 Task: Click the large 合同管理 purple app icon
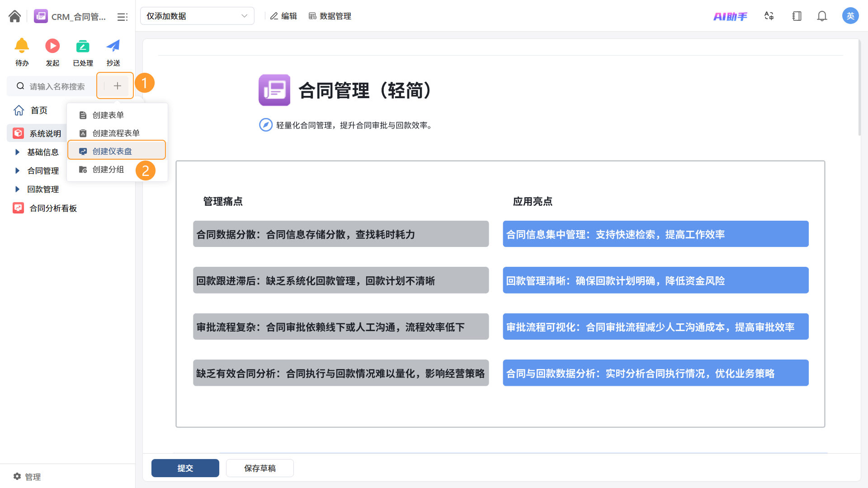tap(274, 90)
